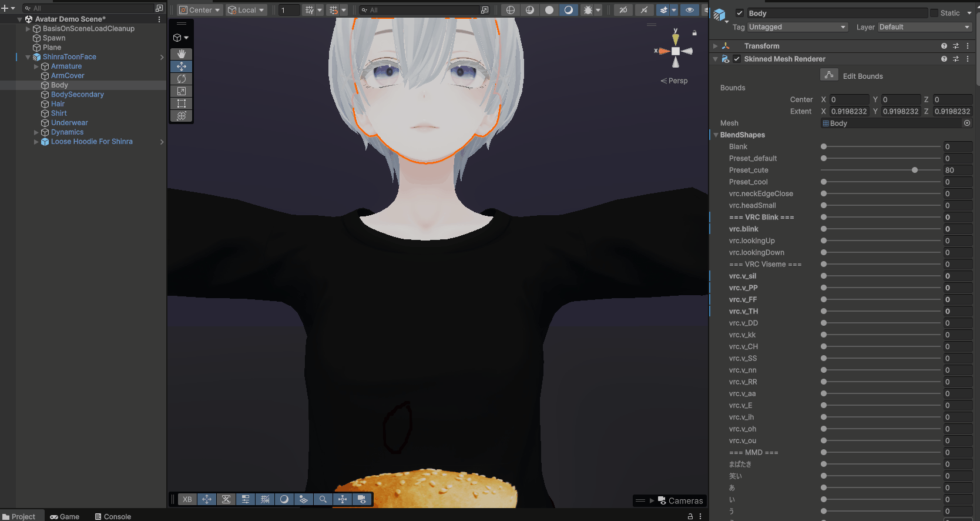
Task: Switch to the Console tab
Action: coord(113,516)
